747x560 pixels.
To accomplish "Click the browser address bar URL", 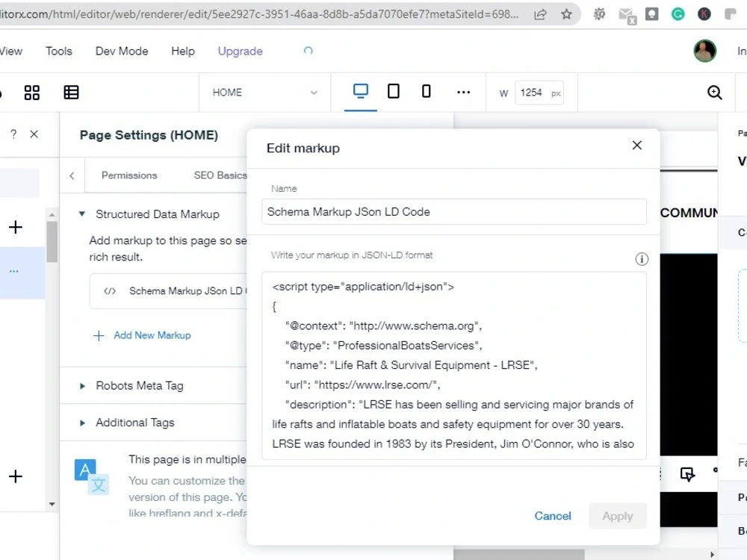I will tap(260, 14).
